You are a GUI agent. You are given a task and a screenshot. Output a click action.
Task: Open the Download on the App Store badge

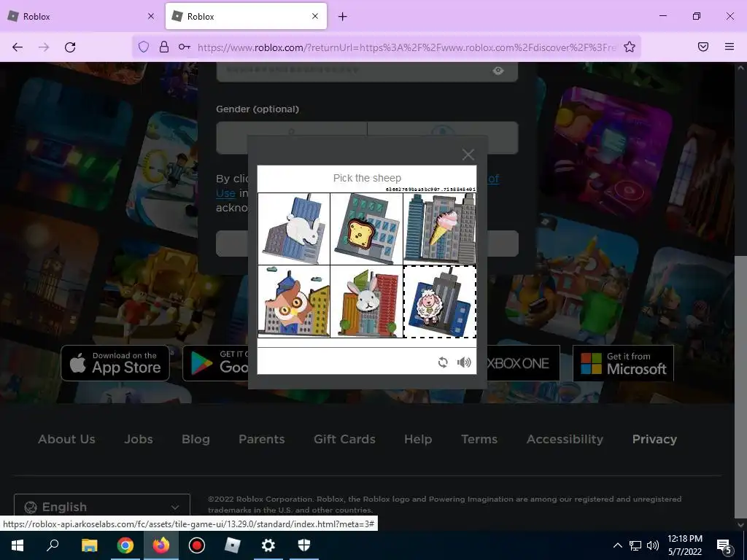115,363
